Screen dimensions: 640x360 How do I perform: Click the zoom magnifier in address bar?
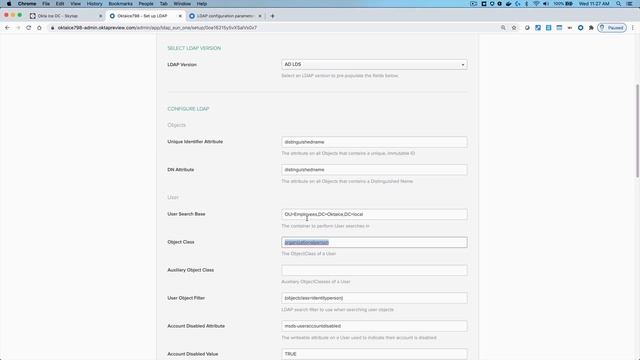pyautogui.click(x=503, y=28)
